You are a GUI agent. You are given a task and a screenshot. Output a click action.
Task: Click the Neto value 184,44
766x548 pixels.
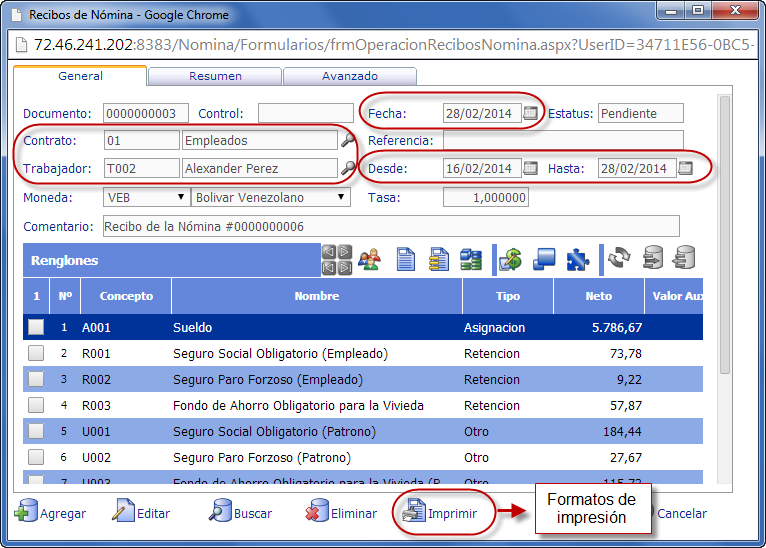pyautogui.click(x=622, y=431)
